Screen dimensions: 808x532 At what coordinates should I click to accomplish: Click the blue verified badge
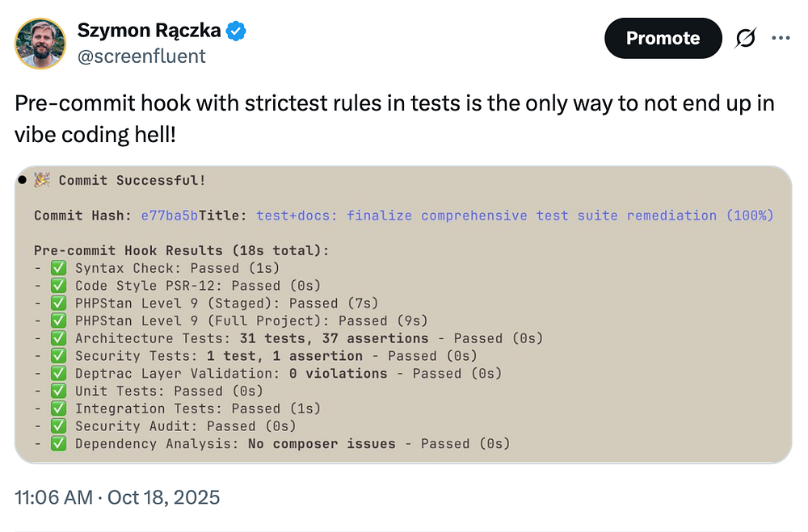coord(236,31)
